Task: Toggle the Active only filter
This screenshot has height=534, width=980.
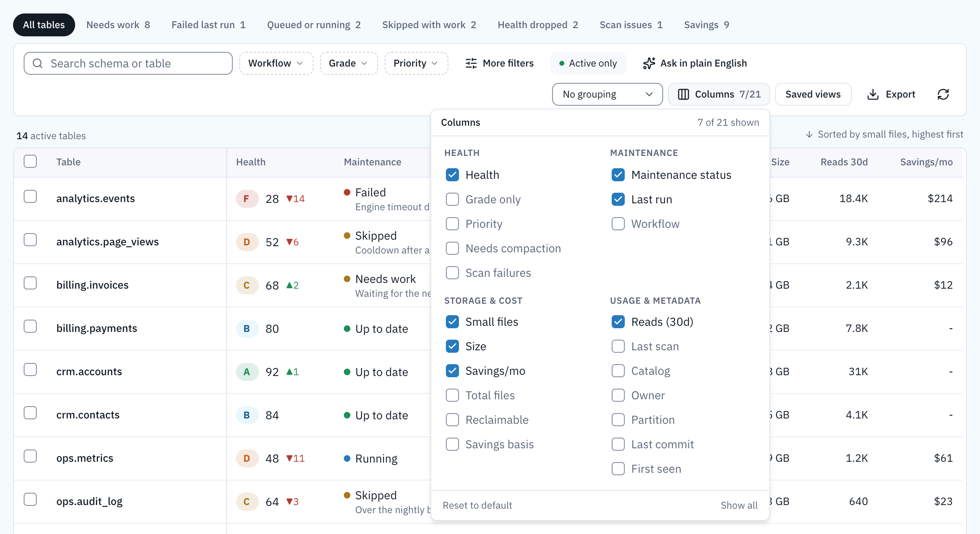Action: tap(588, 63)
